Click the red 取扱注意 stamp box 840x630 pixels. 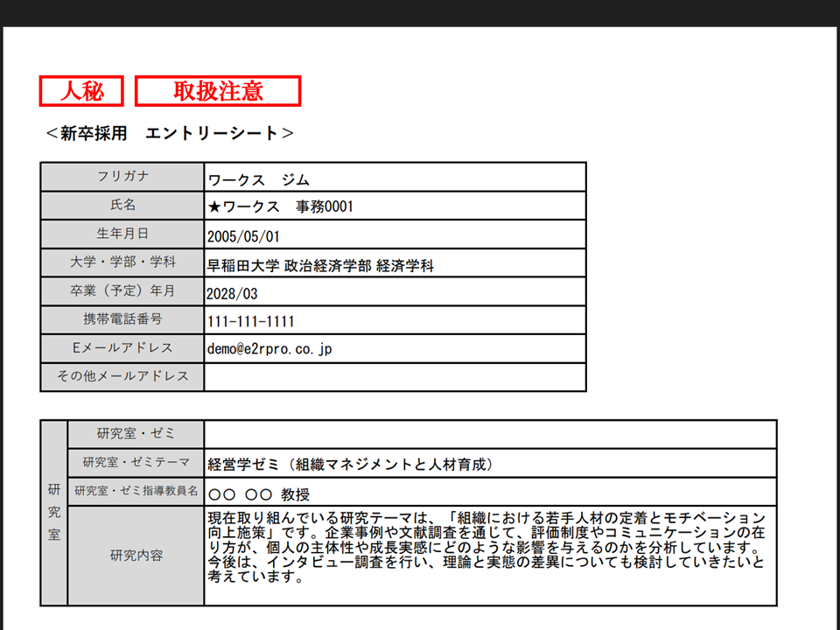218,91
